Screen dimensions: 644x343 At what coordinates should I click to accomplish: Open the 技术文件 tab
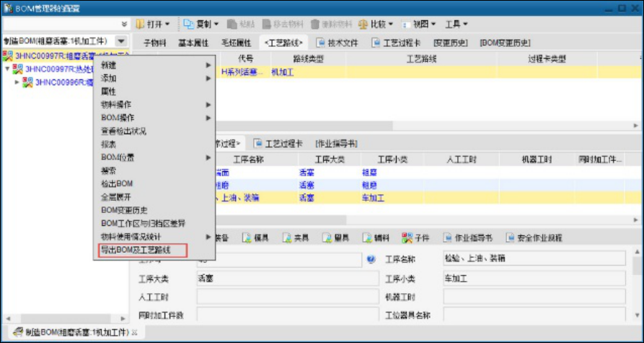(338, 43)
